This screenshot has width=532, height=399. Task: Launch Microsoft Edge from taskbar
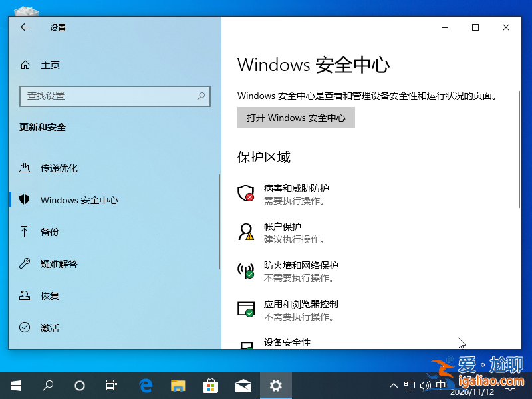pyautogui.click(x=146, y=385)
